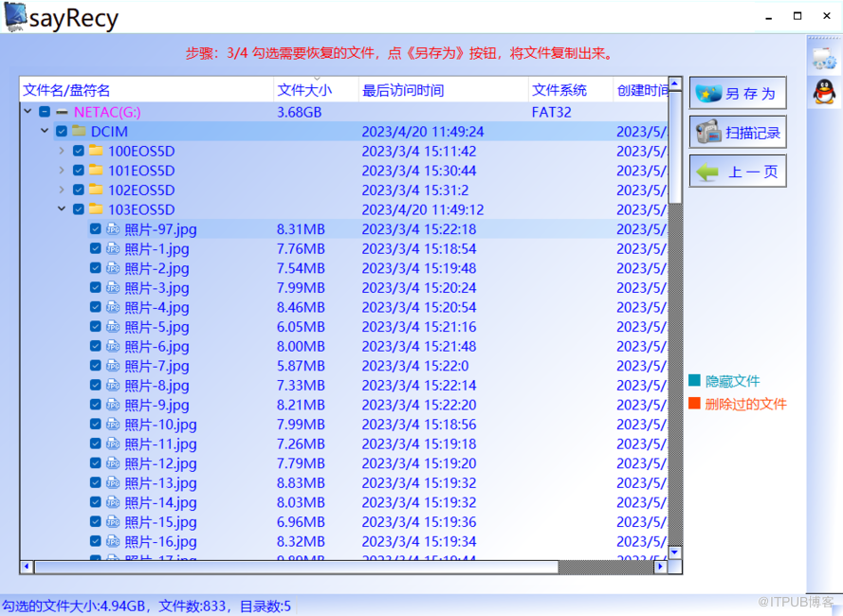Sort by 最后访问时间 column header
This screenshot has height=616, width=843.
pyautogui.click(x=444, y=90)
